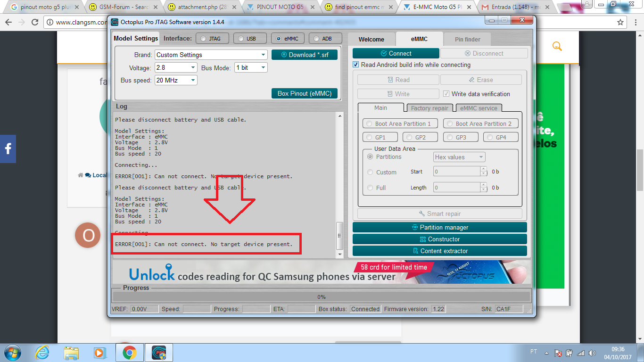
Task: Select Boot Area Partition 2 option
Action: tap(480, 123)
